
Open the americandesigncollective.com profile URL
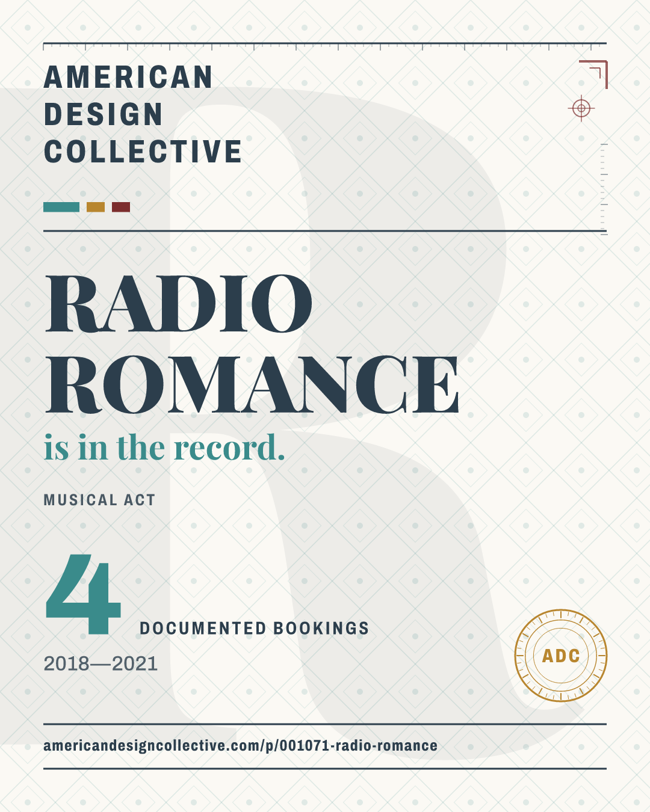pyautogui.click(x=241, y=746)
